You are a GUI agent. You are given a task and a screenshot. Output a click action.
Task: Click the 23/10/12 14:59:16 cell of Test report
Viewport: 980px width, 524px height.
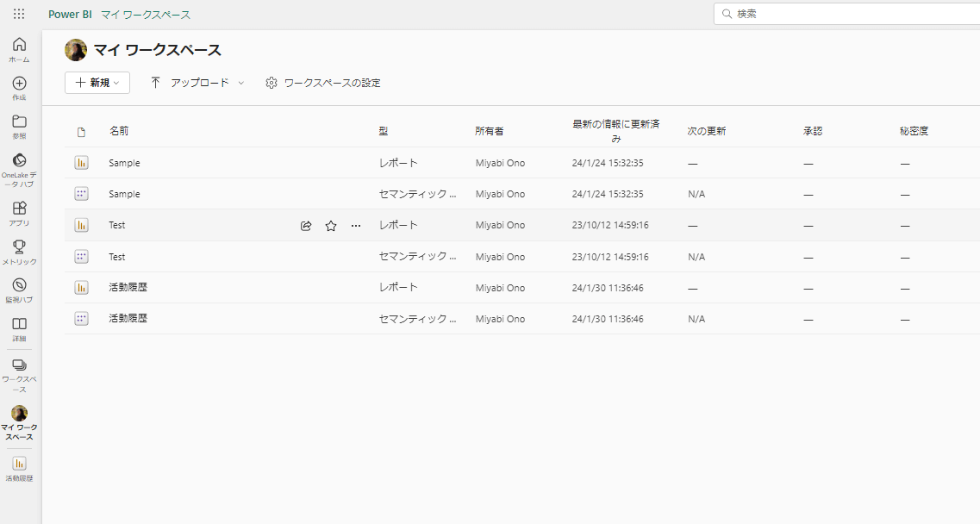point(610,225)
